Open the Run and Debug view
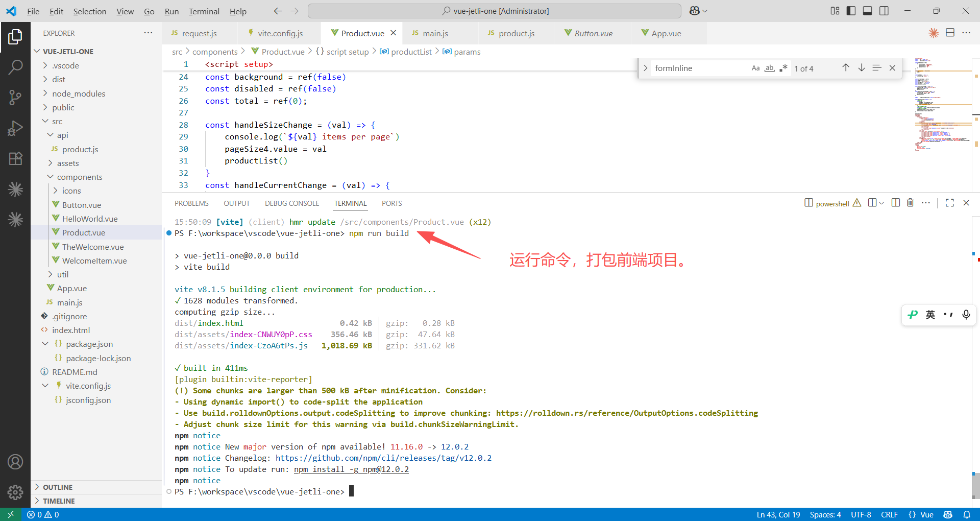The image size is (980, 521). pos(15,128)
